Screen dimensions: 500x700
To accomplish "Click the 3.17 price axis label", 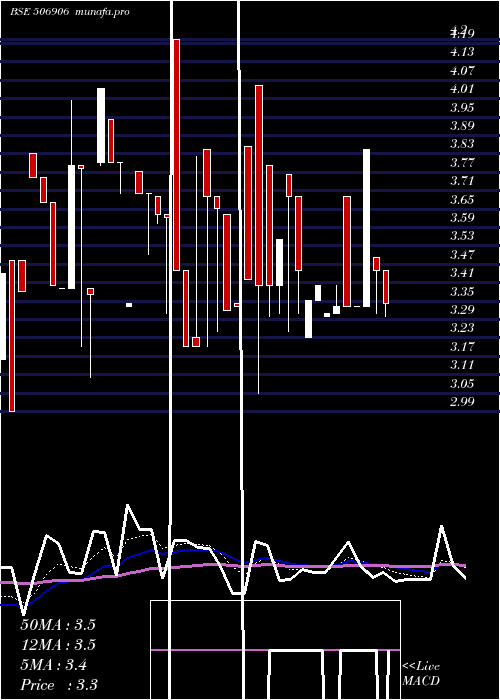I will (x=462, y=346).
